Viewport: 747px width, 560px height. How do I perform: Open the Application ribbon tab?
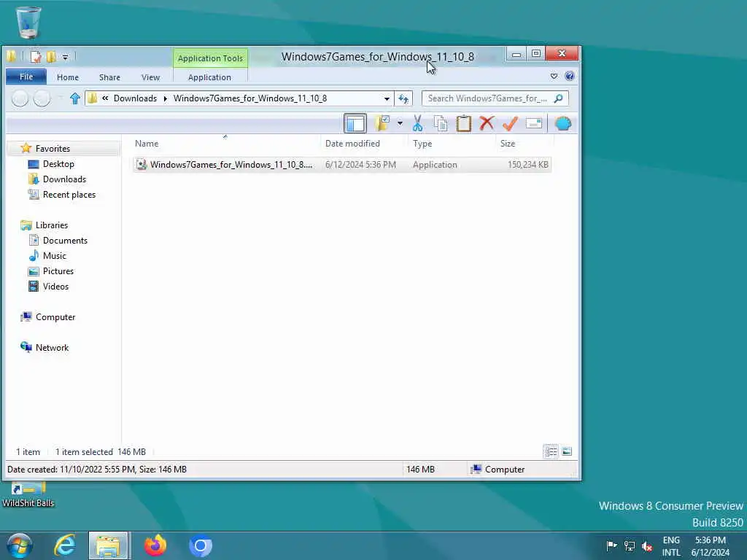point(209,77)
